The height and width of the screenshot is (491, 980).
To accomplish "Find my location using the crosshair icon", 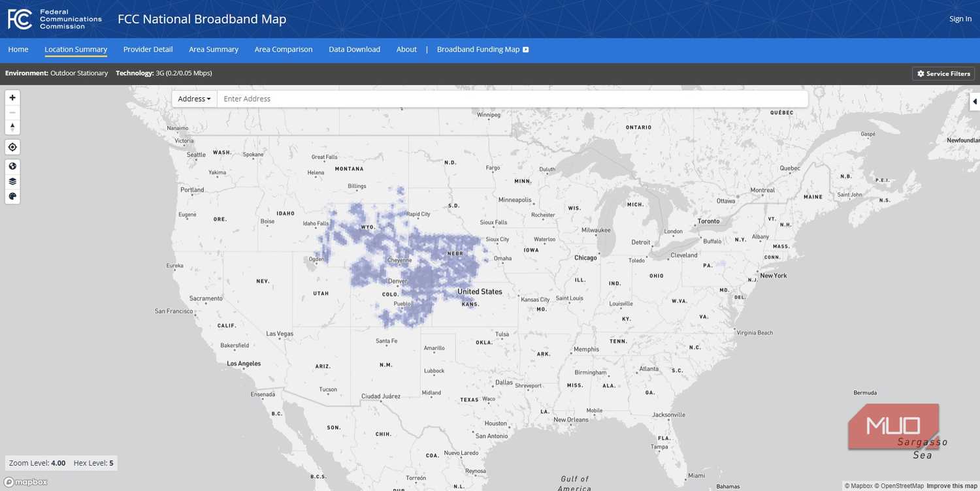I will pos(12,147).
